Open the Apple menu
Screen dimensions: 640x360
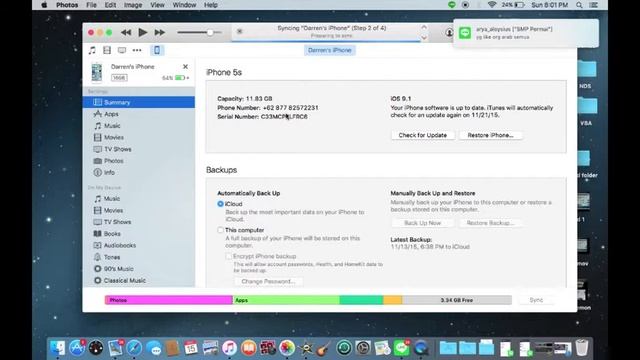44,5
